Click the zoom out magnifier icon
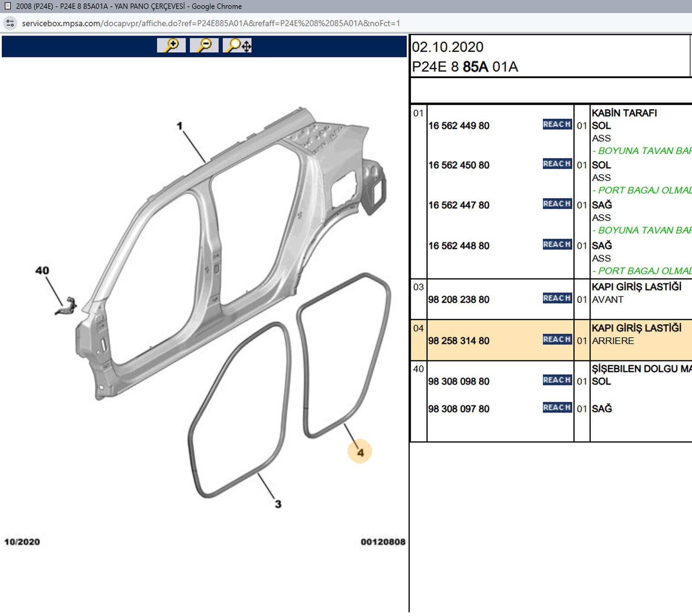The width and height of the screenshot is (692, 616). pos(204,45)
